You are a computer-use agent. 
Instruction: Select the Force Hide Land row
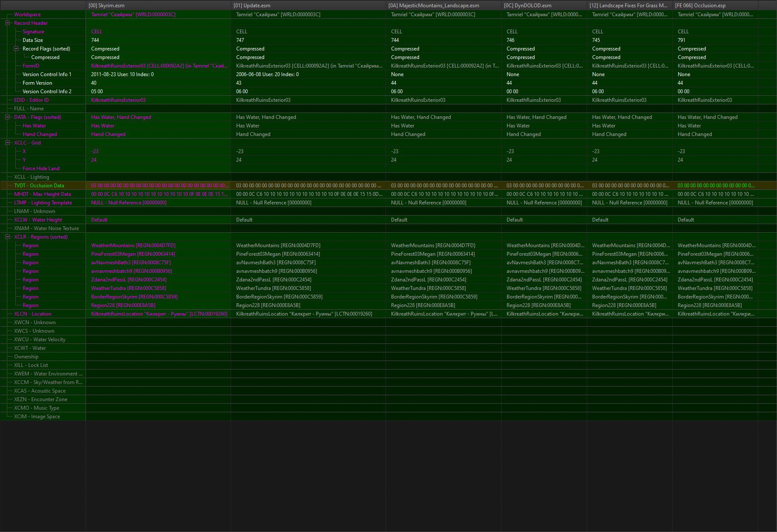point(41,168)
